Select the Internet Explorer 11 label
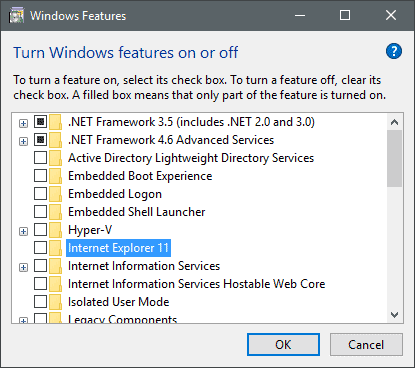Screen dimensions: 415x368 118,248
